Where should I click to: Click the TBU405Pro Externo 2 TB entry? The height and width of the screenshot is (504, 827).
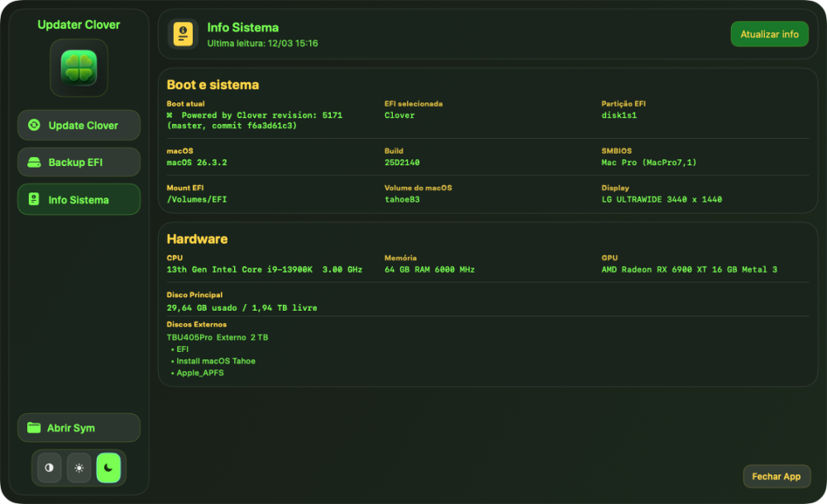coord(218,337)
